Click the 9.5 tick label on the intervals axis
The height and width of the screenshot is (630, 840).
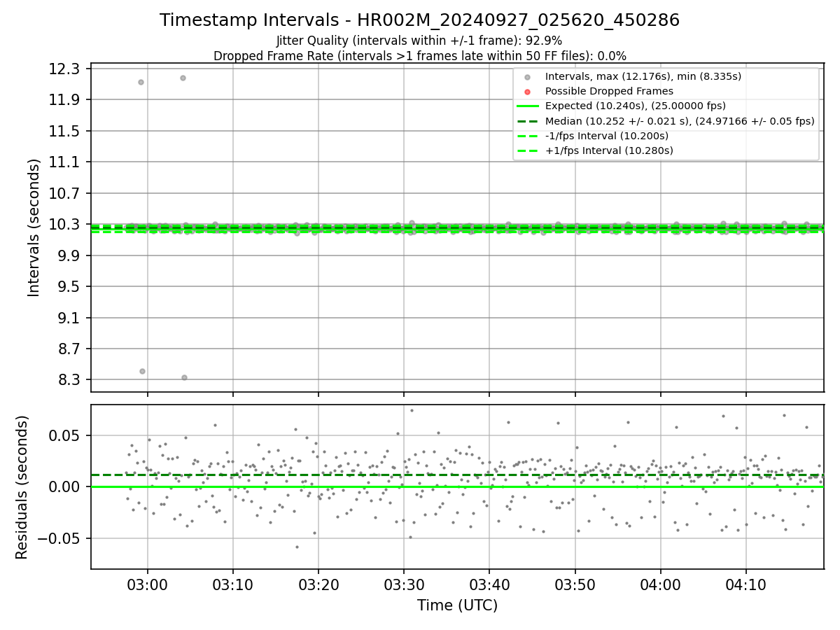pyautogui.click(x=71, y=286)
